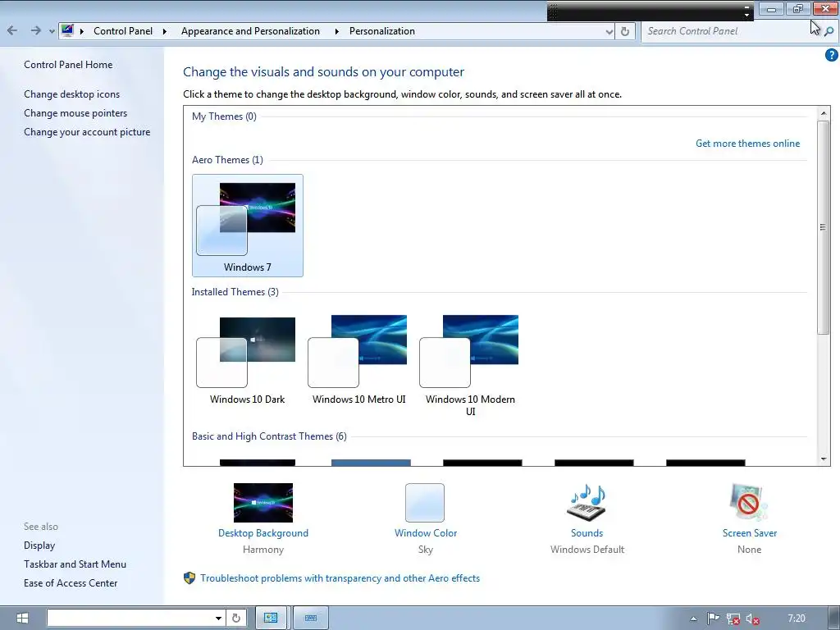Open the Display link under See also
The width and height of the screenshot is (840, 630).
[x=39, y=546]
